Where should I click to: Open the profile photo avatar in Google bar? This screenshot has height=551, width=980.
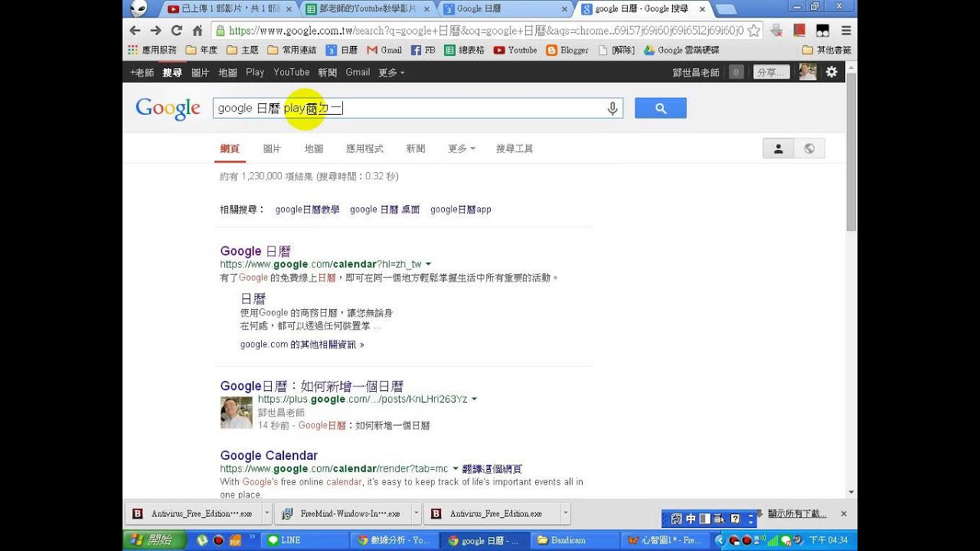(x=808, y=72)
